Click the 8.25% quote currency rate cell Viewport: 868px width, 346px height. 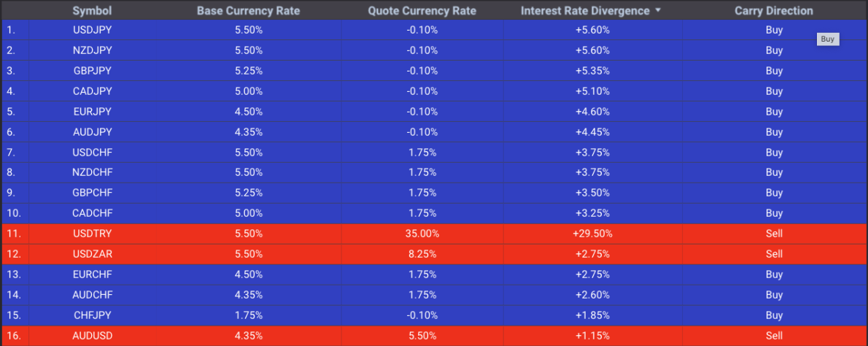click(x=422, y=254)
